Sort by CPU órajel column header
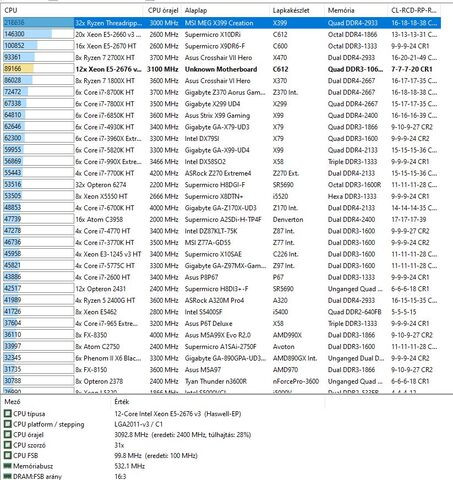This screenshot has height=480, width=453. point(163,10)
